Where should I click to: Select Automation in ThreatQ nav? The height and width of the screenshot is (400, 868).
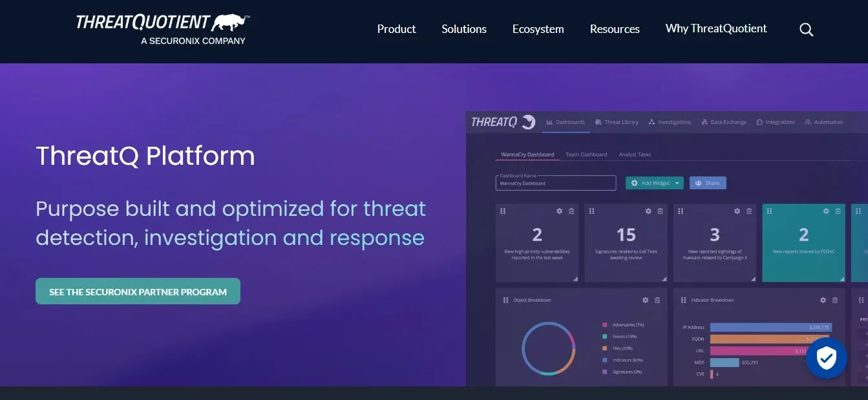(x=824, y=122)
